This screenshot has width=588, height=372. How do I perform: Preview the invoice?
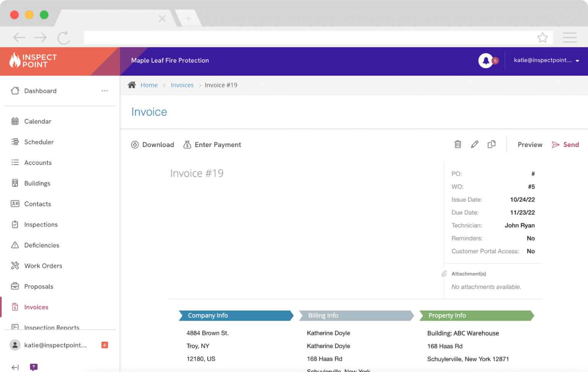click(530, 144)
